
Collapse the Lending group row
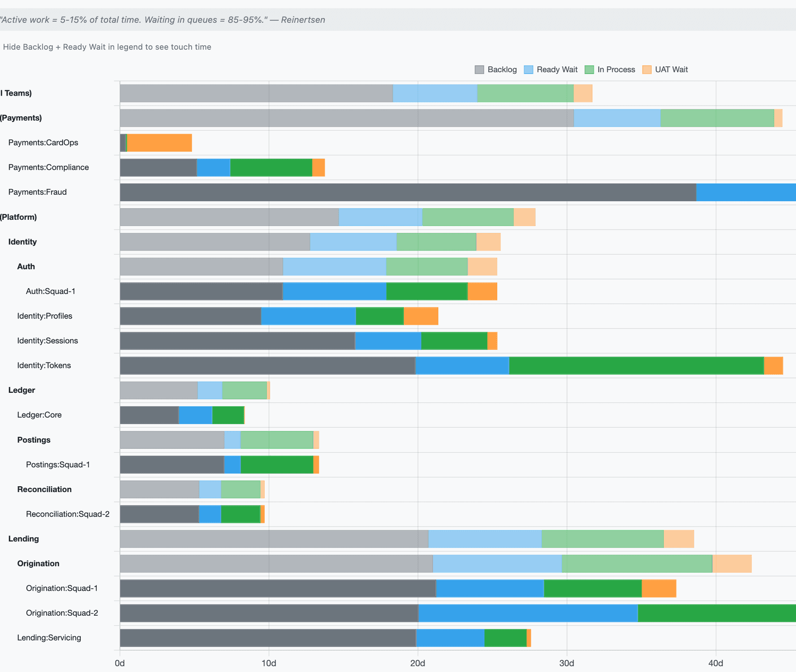(x=24, y=539)
